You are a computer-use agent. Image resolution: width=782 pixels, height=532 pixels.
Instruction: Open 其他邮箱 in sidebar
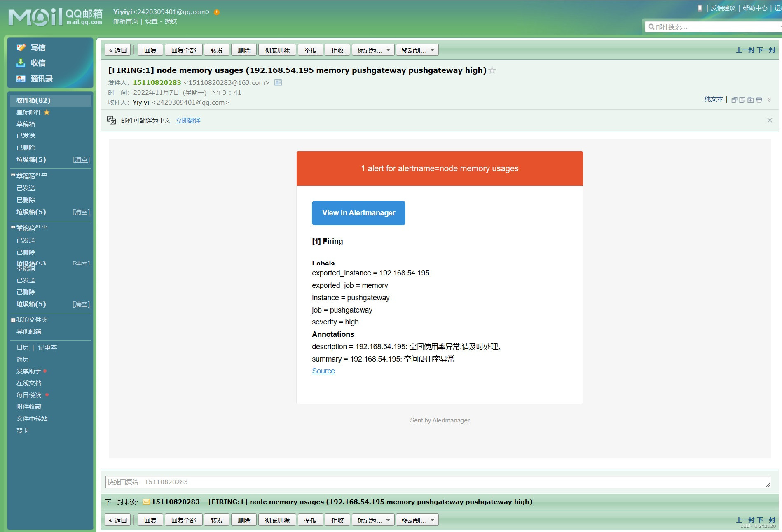pos(29,332)
